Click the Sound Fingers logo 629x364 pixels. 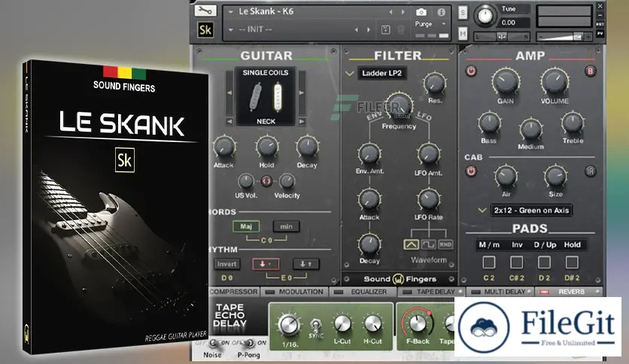click(399, 279)
